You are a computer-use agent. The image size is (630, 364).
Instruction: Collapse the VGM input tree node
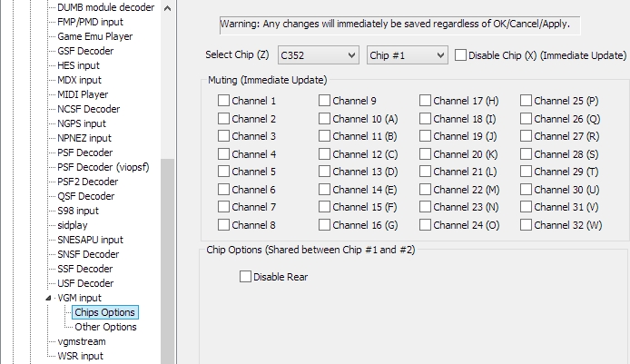pyautogui.click(x=48, y=298)
